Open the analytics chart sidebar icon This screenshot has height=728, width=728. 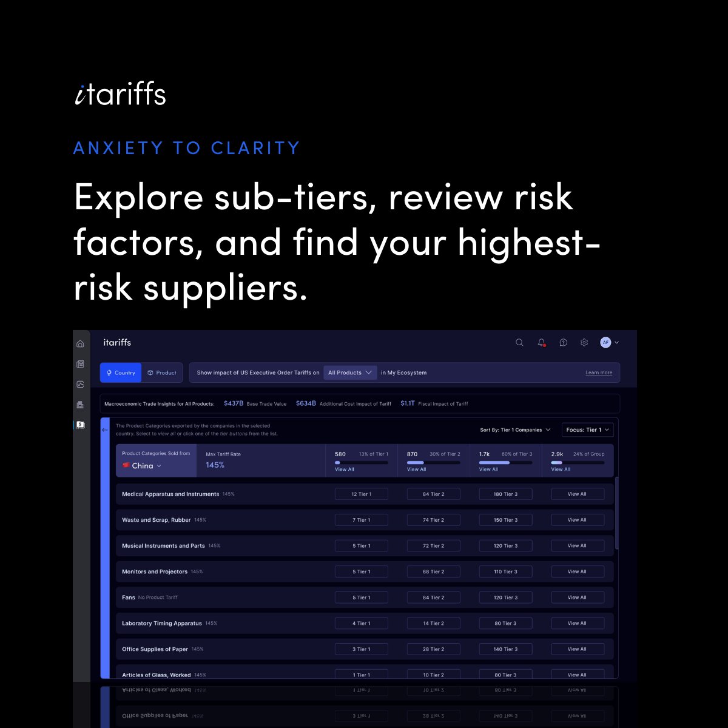click(80, 385)
